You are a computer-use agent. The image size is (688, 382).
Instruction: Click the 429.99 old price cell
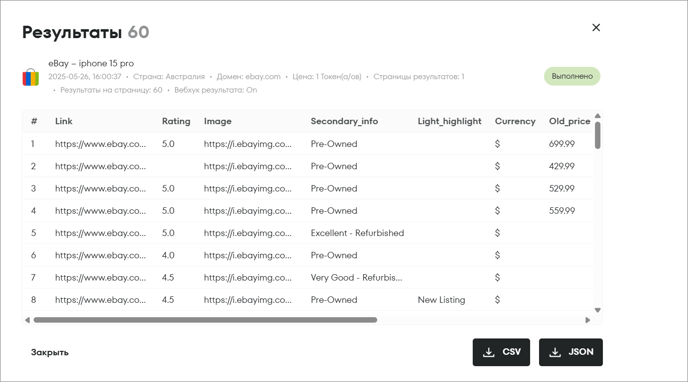[562, 166]
